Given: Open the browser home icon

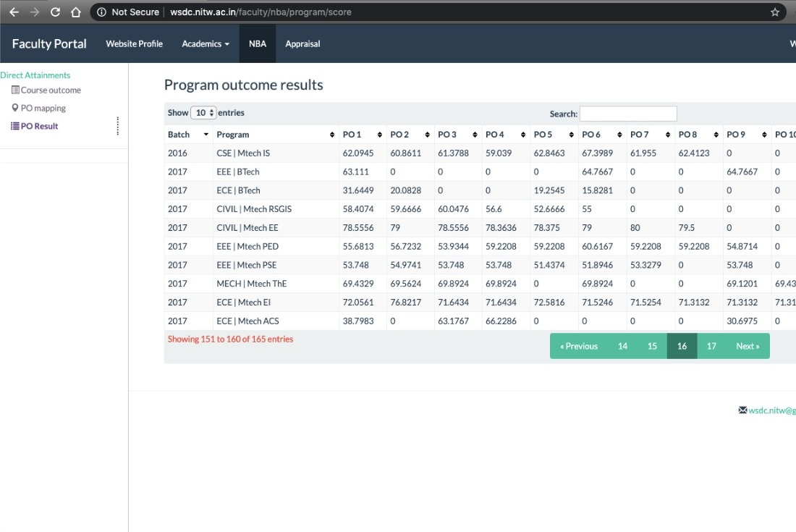Looking at the screenshot, I should click(76, 12).
